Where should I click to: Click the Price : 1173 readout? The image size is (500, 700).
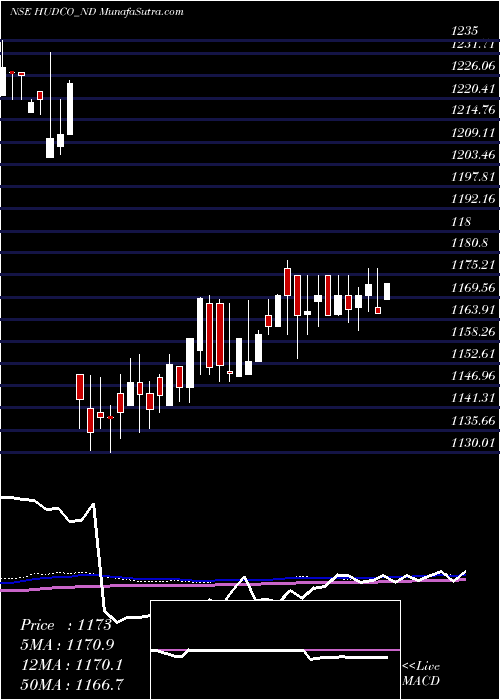click(x=66, y=625)
